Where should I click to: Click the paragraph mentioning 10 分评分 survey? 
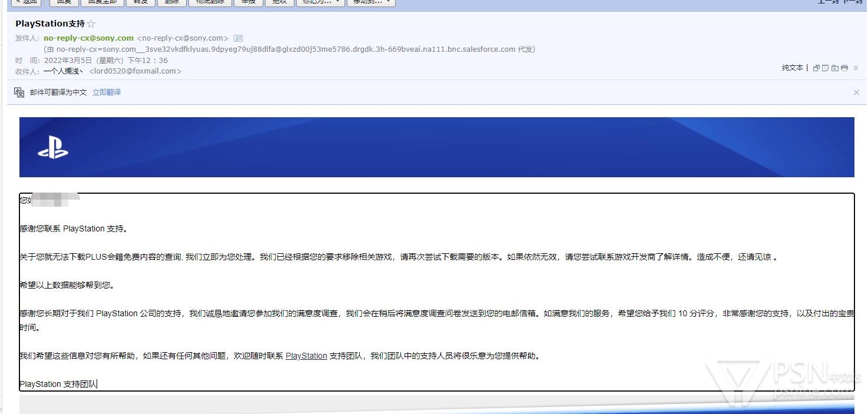[436, 320]
